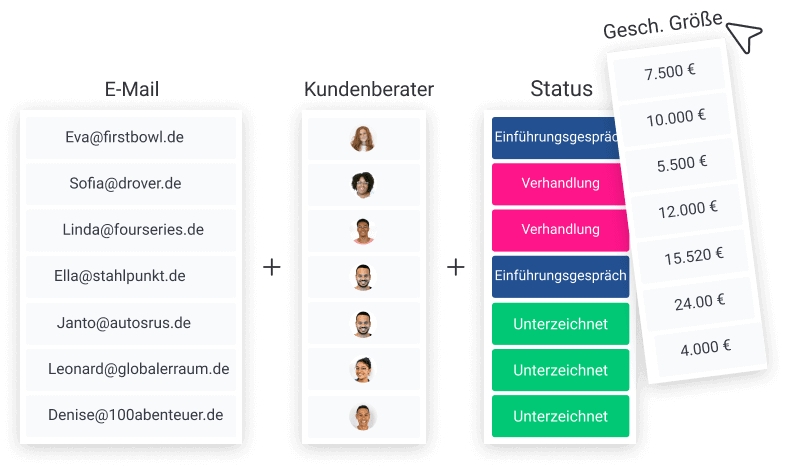Open the first green Unterzeichnet status cell

pos(560,324)
